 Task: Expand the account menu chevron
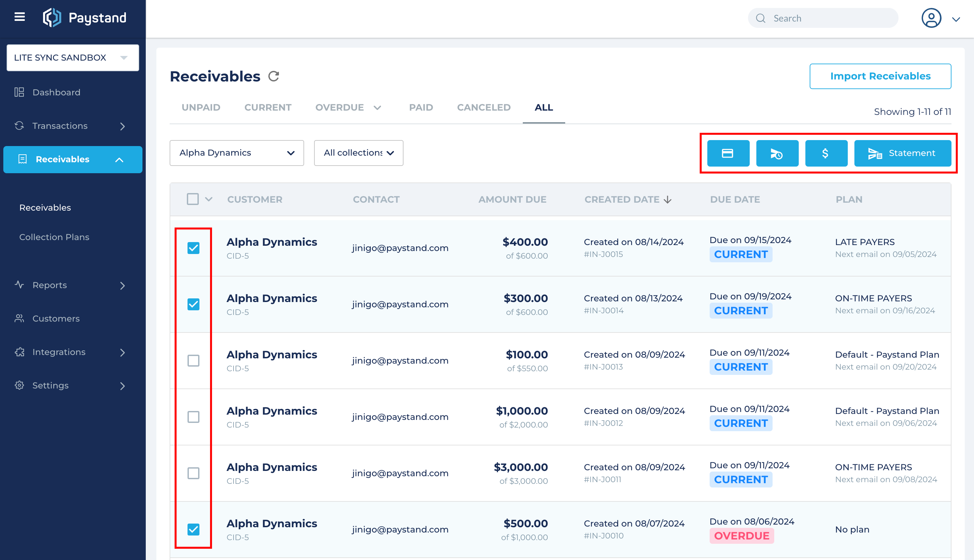(x=956, y=19)
